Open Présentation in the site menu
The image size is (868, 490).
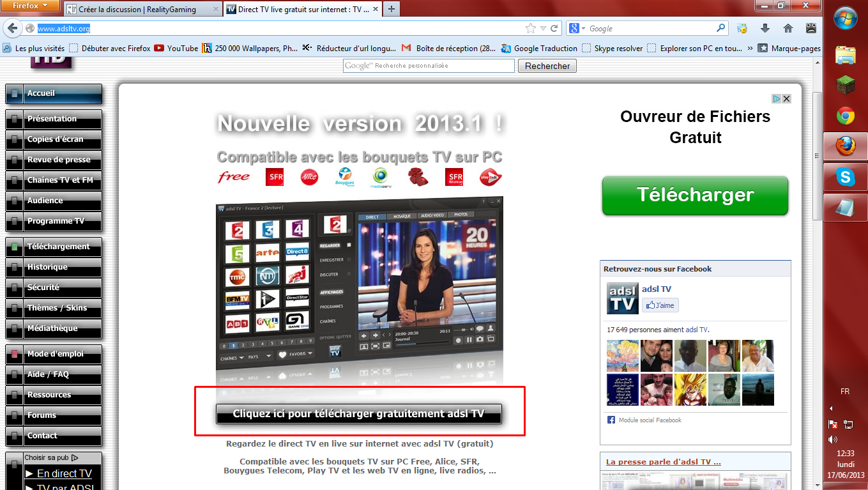[54, 119]
